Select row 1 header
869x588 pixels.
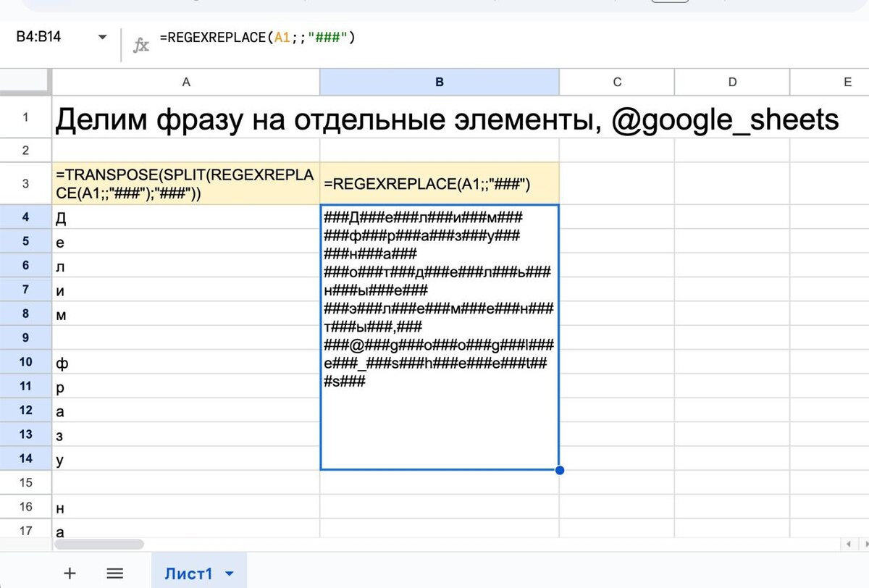click(x=25, y=117)
